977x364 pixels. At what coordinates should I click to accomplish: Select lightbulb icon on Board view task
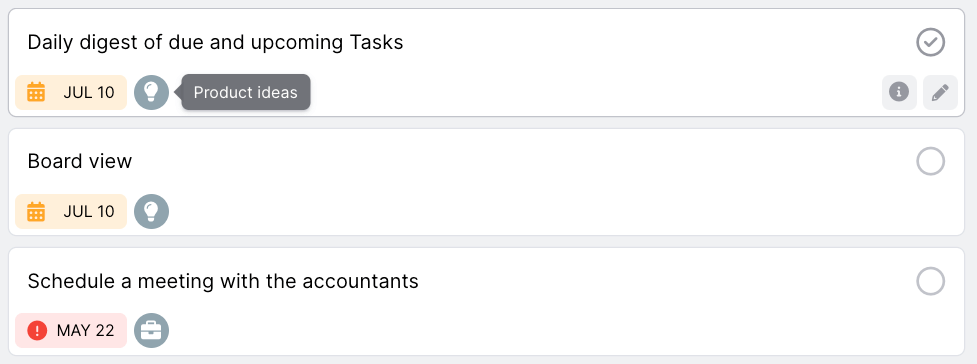[x=151, y=211]
